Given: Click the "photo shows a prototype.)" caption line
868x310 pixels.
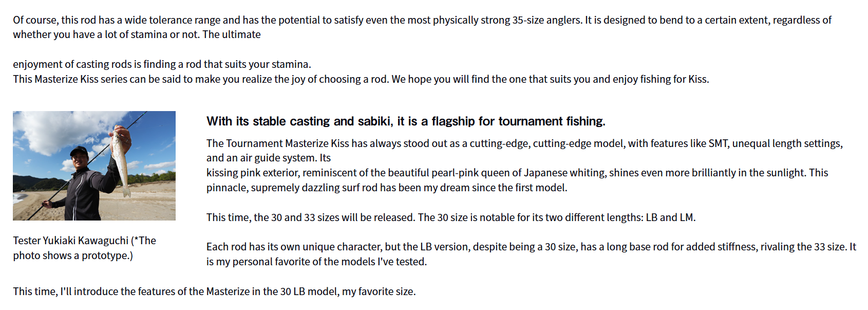Looking at the screenshot, I should pos(73,256).
